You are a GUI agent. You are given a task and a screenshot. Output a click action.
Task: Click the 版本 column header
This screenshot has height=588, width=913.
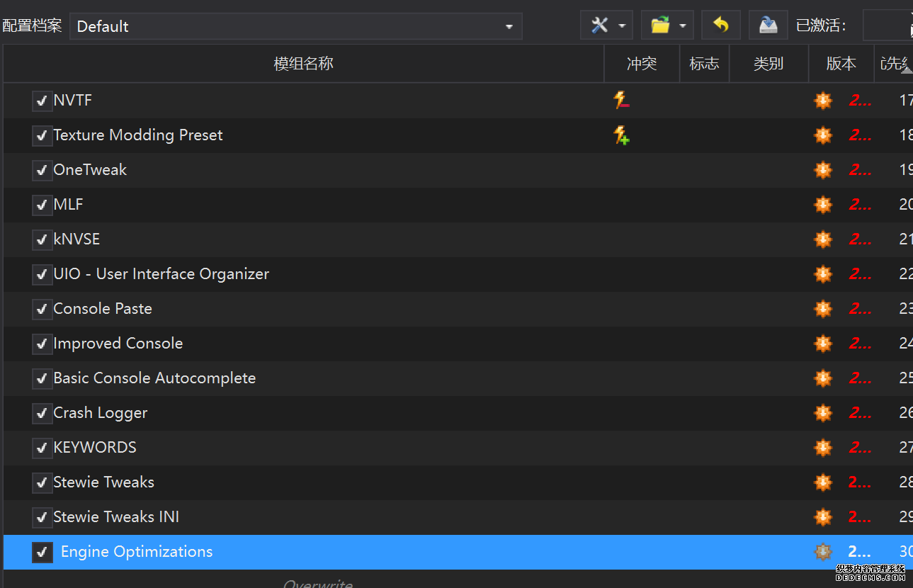841,64
